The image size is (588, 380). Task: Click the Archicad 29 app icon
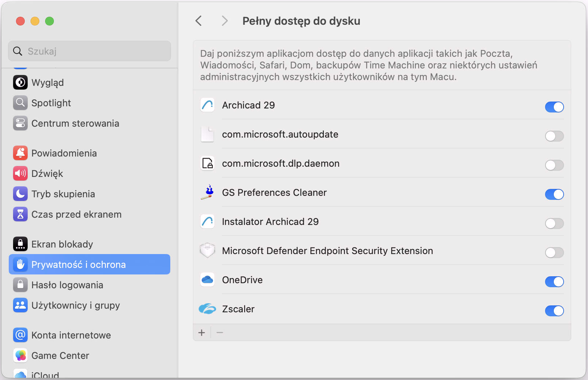(207, 105)
